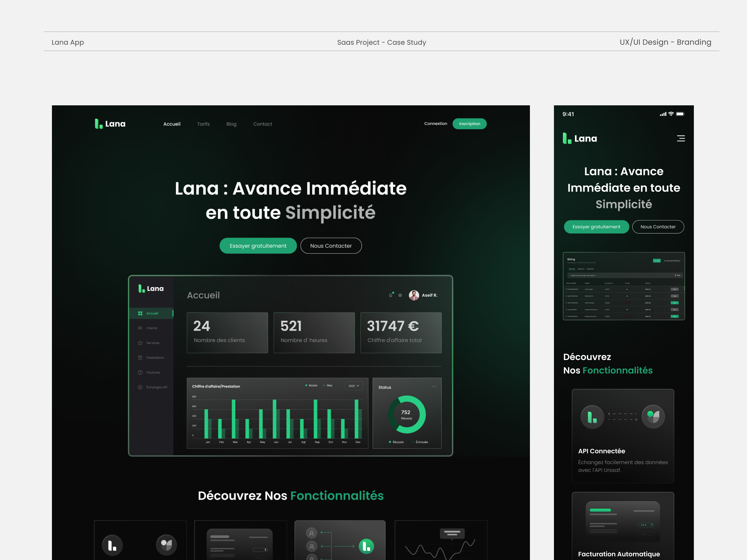
Task: Open Factures via the question-mark icon
Action: [140, 373]
